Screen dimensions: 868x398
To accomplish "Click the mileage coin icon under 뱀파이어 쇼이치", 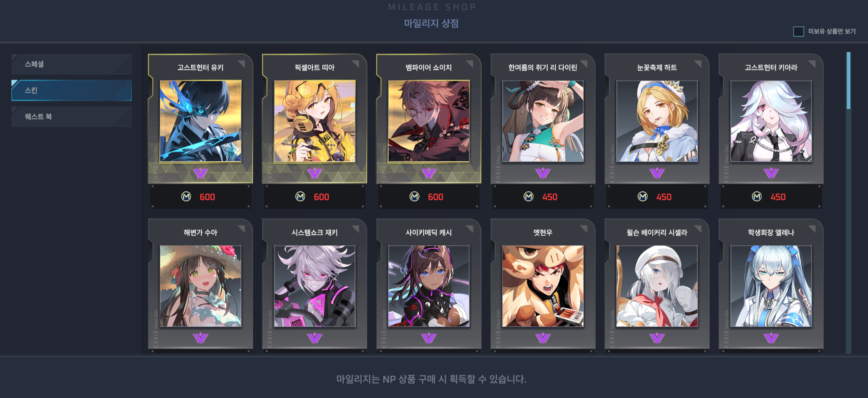I will point(414,197).
